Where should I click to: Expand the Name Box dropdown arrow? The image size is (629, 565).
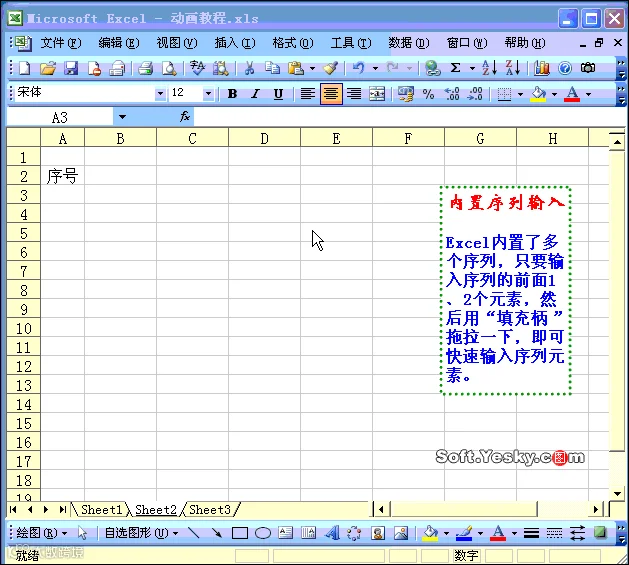(x=122, y=117)
